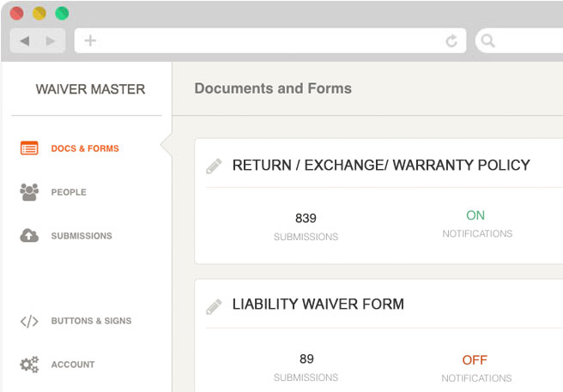Open the Account sidebar item
This screenshot has height=392, width=563.
tap(73, 365)
